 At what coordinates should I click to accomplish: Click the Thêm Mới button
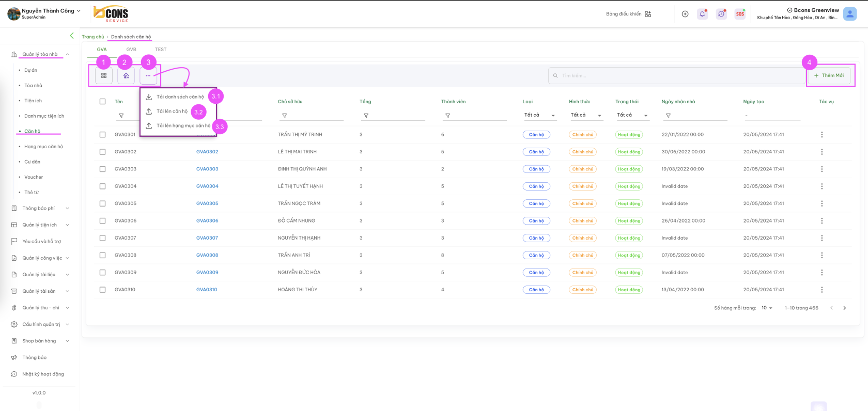[x=829, y=75]
